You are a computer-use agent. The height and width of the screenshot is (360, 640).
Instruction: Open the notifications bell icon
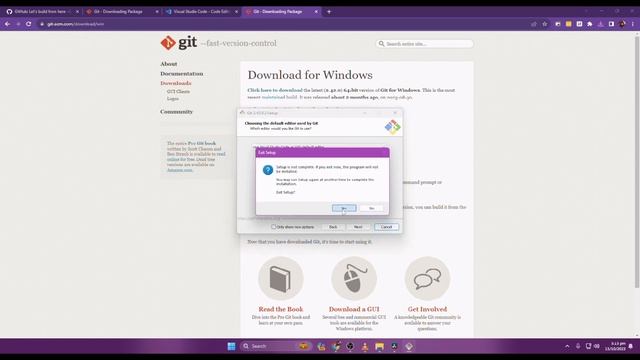[x=631, y=347]
